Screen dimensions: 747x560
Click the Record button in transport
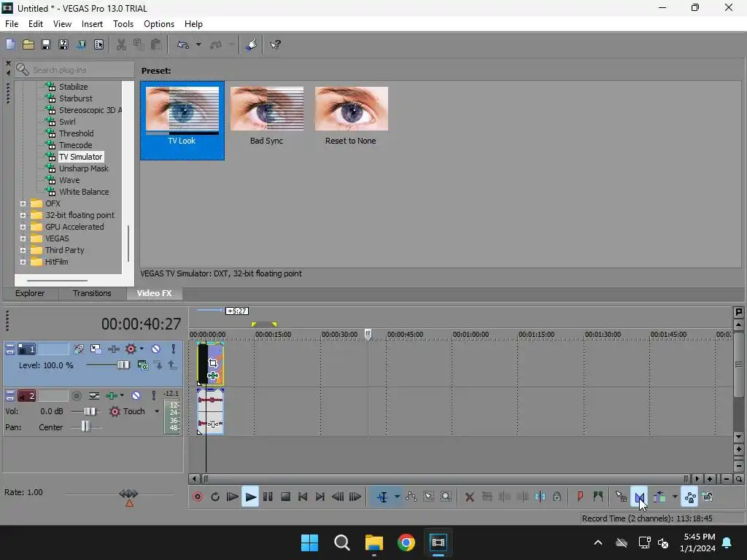click(x=198, y=497)
